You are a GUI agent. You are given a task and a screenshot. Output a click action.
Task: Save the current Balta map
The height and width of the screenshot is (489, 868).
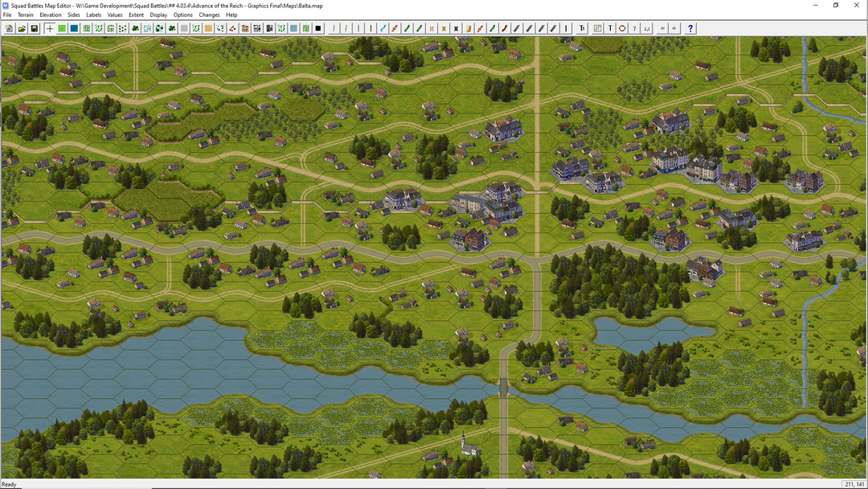pyautogui.click(x=35, y=27)
